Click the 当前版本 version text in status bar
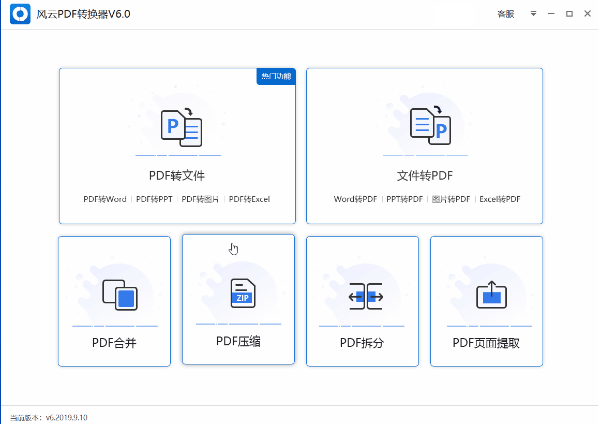Screen dimensions: 598x424 [x=49, y=418]
